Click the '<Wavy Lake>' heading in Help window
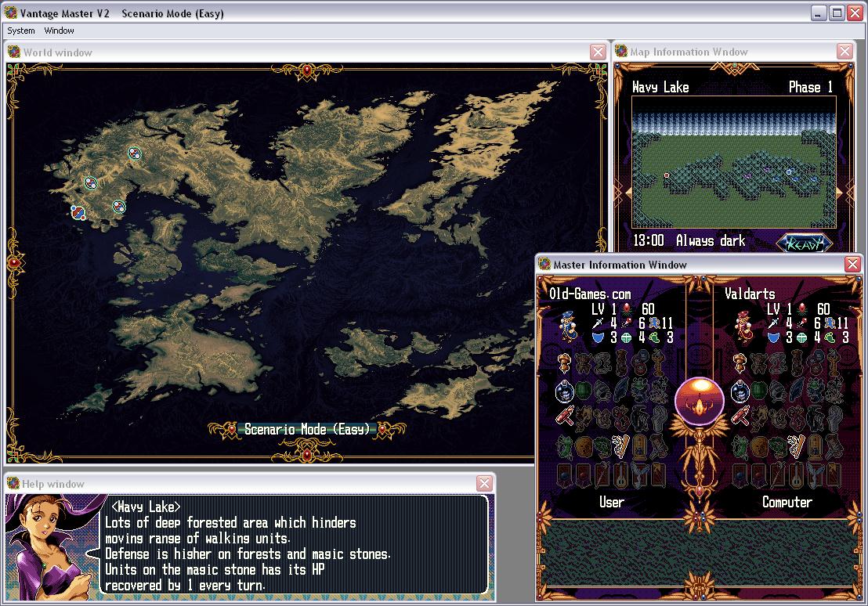The image size is (868, 606). tap(146, 507)
